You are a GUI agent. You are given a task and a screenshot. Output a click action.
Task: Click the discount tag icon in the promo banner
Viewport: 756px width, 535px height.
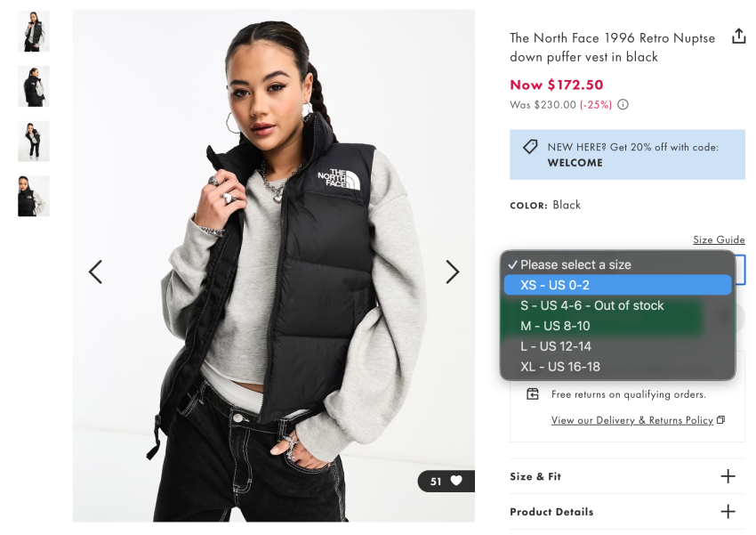coord(530,147)
